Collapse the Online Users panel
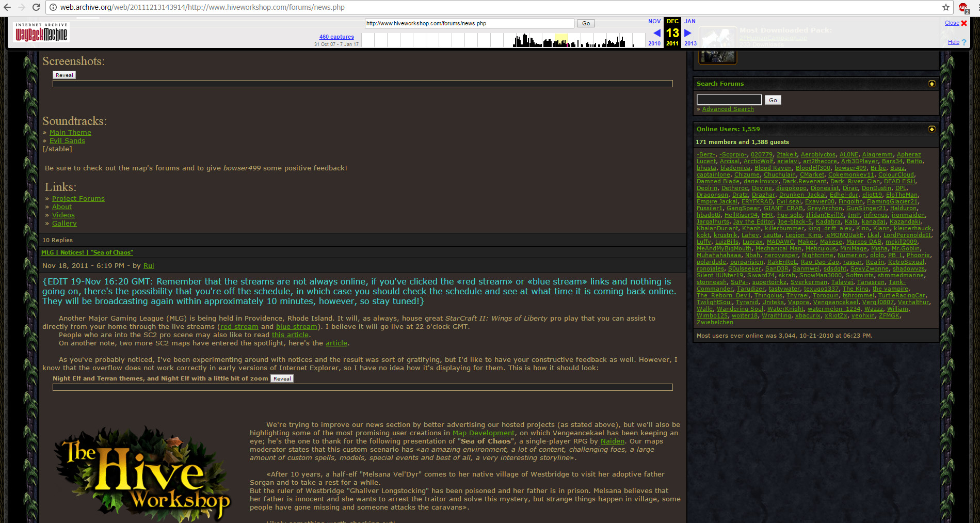Image resolution: width=980 pixels, height=523 pixels. [x=931, y=129]
